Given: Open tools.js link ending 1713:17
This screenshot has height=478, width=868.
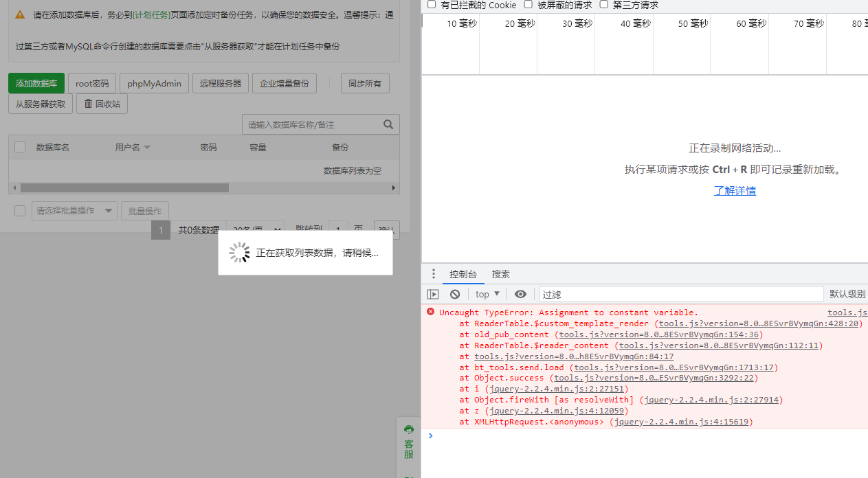Looking at the screenshot, I should 674,367.
